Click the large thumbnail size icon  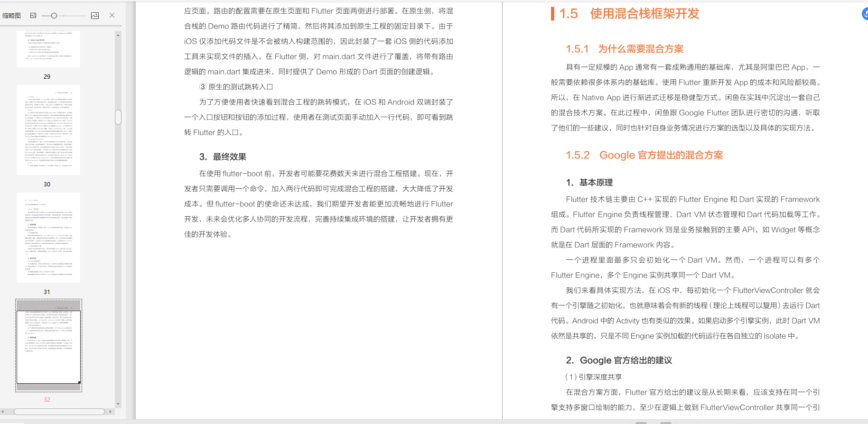(x=95, y=16)
